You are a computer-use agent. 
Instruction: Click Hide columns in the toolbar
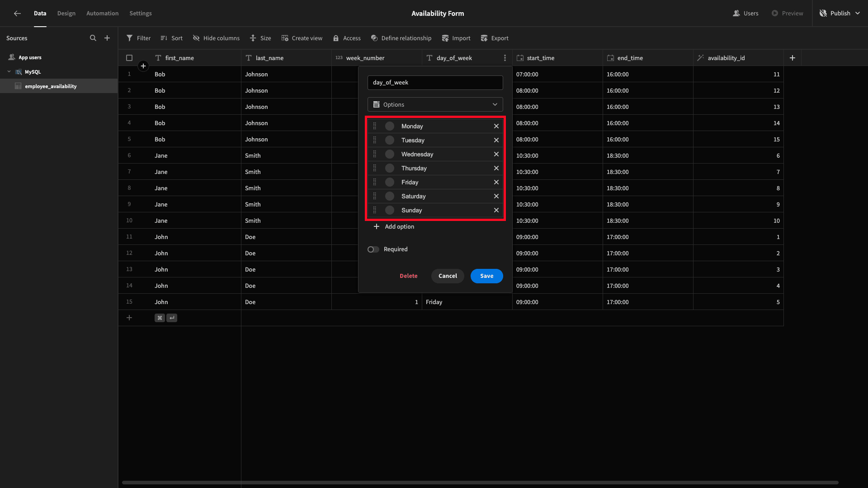pyautogui.click(x=216, y=38)
